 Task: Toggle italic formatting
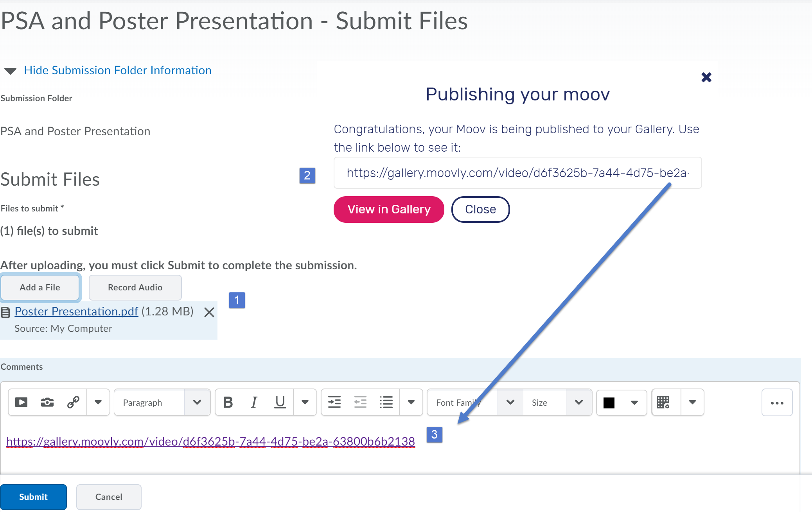254,402
